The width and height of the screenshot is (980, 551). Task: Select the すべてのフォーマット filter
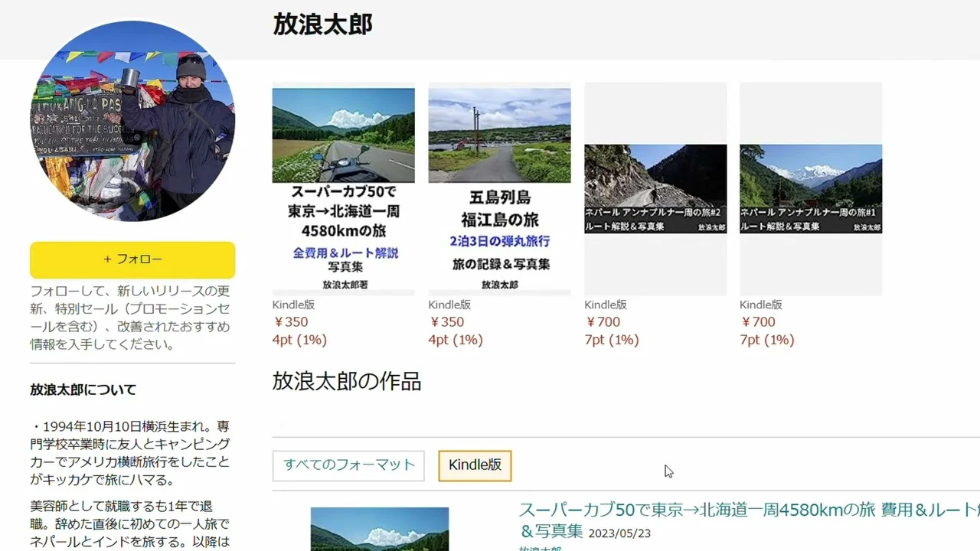pos(348,465)
